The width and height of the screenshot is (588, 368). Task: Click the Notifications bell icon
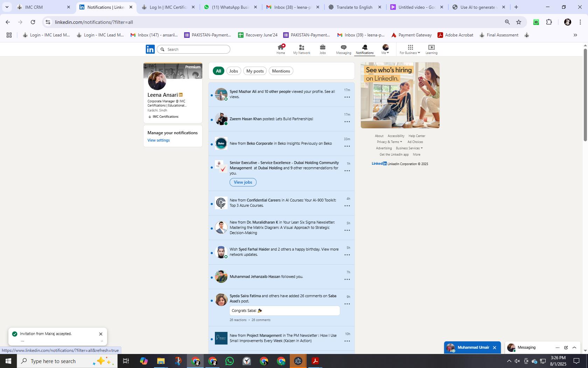364,49
